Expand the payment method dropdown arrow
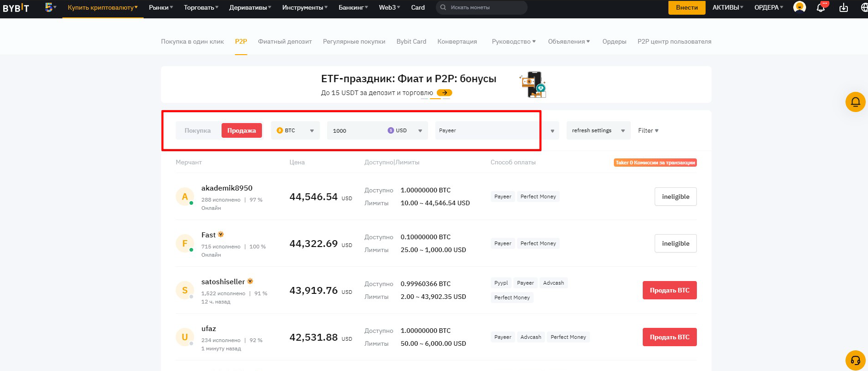This screenshot has height=371, width=868. point(552,131)
